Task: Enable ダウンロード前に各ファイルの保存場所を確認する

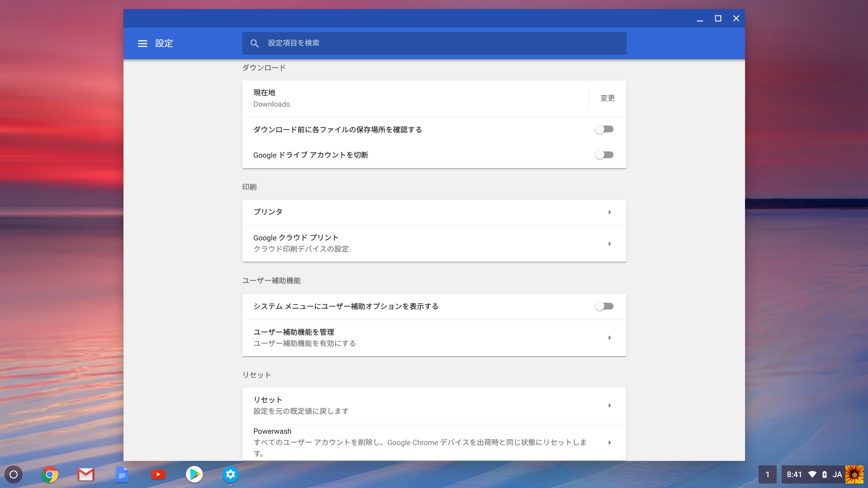Action: [604, 129]
